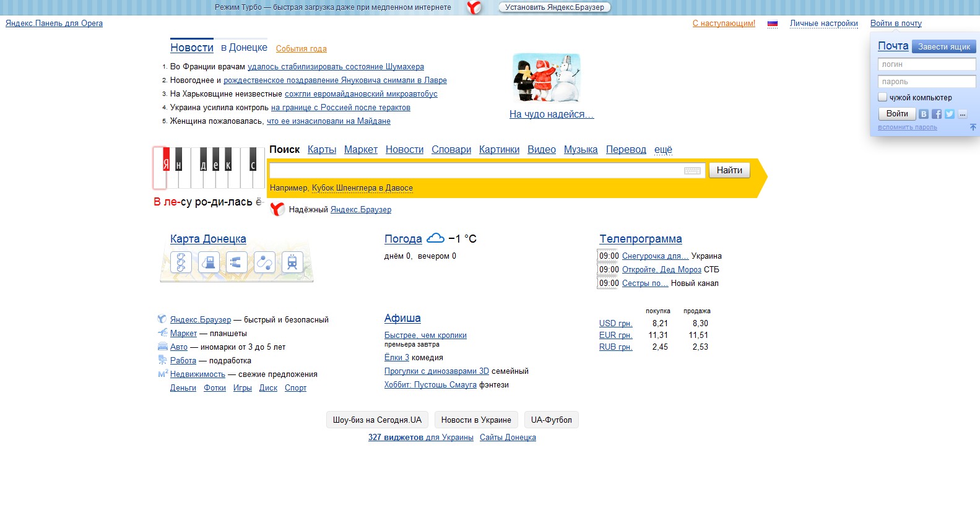This screenshot has width=980, height=510.
Task: Open the С наступающим! link
Action: click(x=724, y=24)
